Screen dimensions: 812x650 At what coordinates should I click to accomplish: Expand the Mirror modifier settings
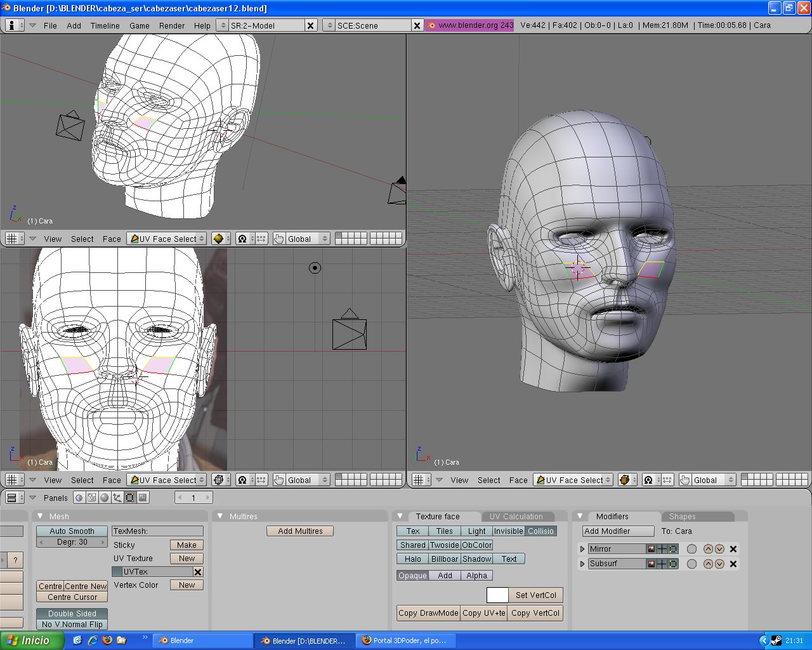[582, 549]
